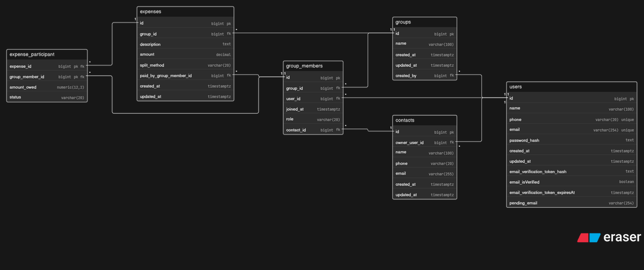Click updated_at row in groups table
This screenshot has width=644, height=270.
[x=425, y=65]
